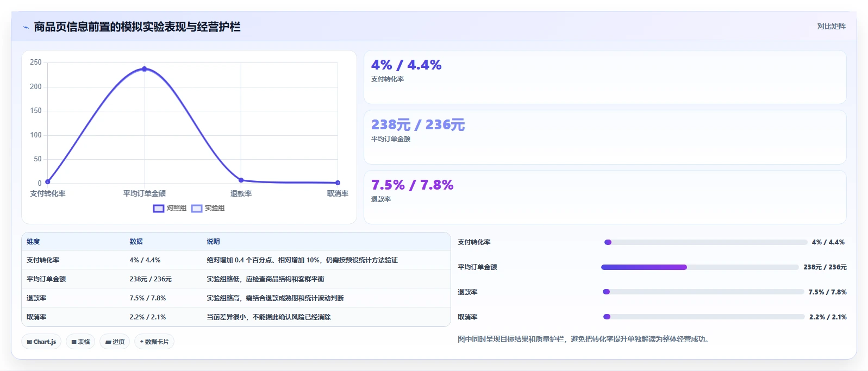868x371 pixels.
Task: Click the chart point above 退款率
Action: pyautogui.click(x=241, y=180)
